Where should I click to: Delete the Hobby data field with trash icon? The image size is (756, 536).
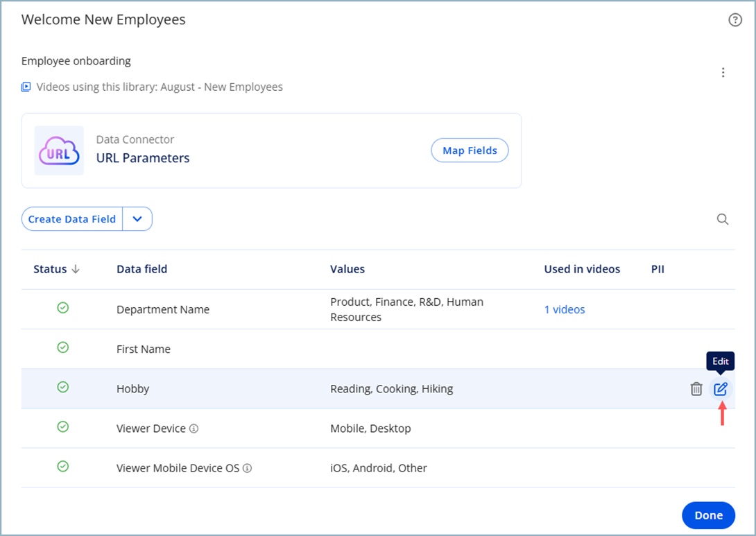click(696, 388)
